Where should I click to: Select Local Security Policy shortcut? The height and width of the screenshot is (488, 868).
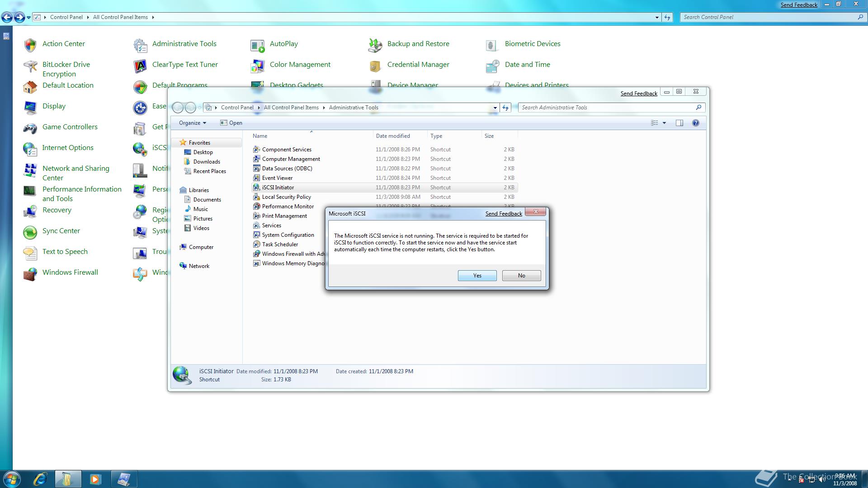click(287, 197)
